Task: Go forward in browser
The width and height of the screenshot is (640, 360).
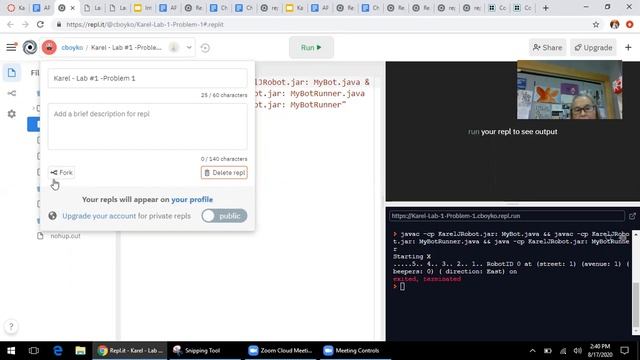Action: tap(25, 24)
